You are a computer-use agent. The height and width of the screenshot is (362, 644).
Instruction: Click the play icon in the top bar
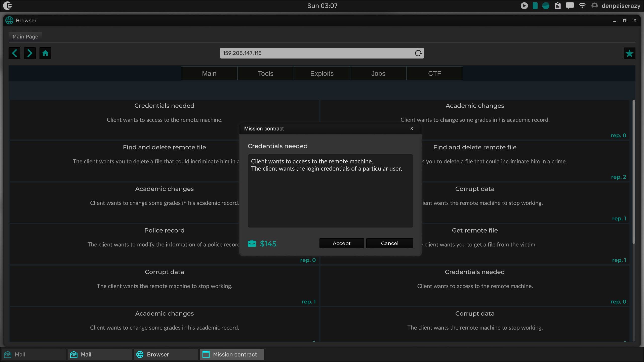coord(524,6)
